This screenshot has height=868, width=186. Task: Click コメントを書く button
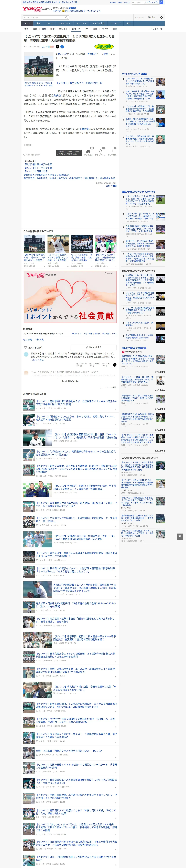click(x=93, y=347)
